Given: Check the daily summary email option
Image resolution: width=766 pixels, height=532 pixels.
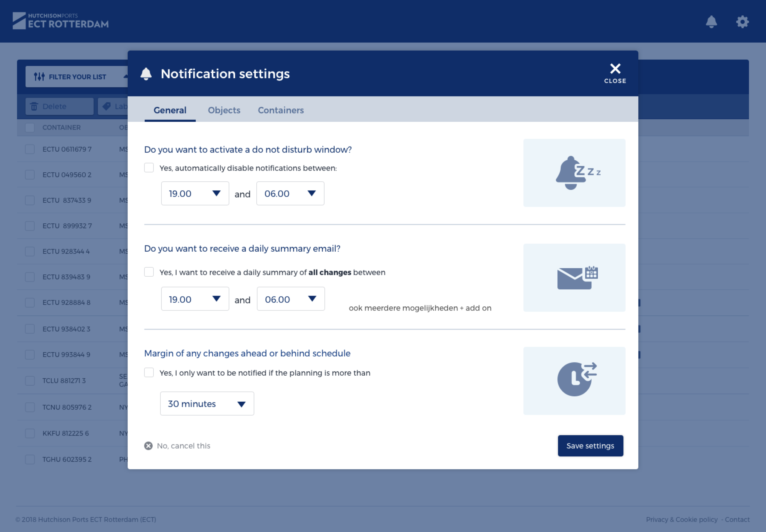Looking at the screenshot, I should [149, 272].
